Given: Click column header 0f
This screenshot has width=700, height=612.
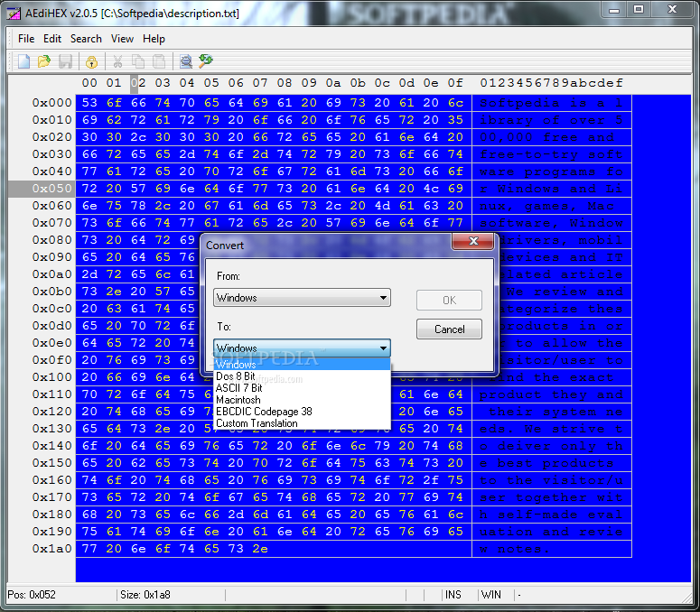Looking at the screenshot, I should pyautogui.click(x=455, y=83).
